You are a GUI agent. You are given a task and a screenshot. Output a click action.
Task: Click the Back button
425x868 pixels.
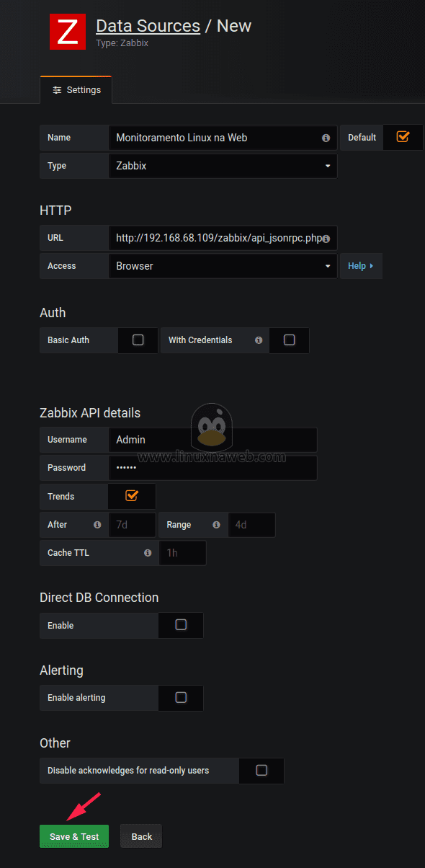tap(141, 836)
